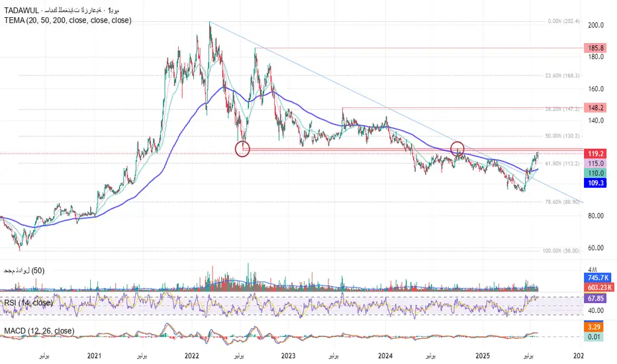This screenshot has height=364, width=617.
Task: Click the orange 3.29 MACD value label
Action: tap(594, 328)
